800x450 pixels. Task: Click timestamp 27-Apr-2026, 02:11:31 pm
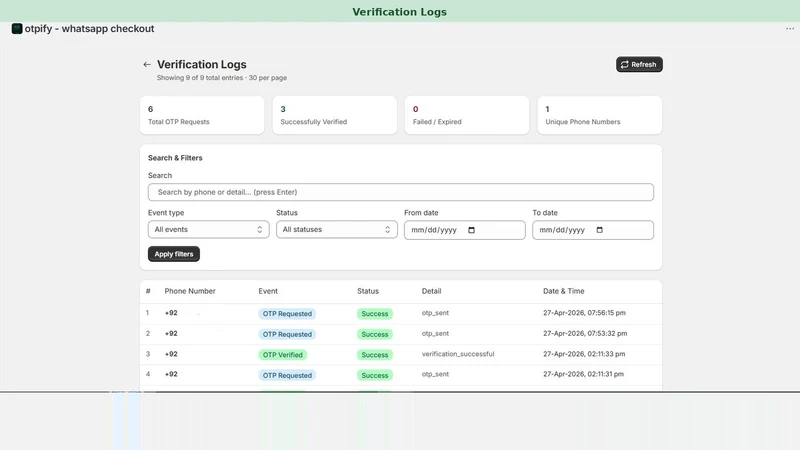(583, 374)
